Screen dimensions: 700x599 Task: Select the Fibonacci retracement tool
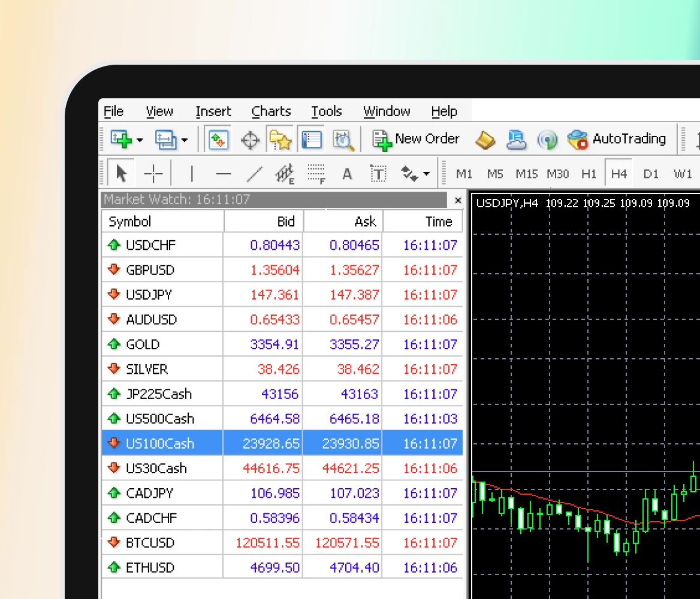[316, 173]
